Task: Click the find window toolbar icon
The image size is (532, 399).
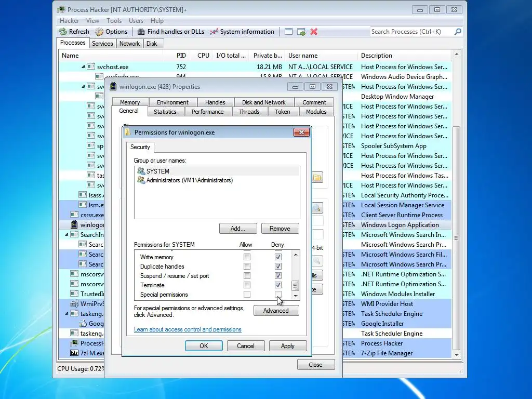Action: coord(288,32)
